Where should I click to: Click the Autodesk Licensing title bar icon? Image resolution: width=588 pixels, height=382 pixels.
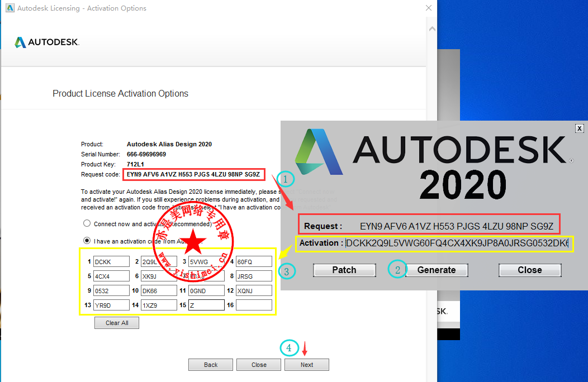point(10,8)
